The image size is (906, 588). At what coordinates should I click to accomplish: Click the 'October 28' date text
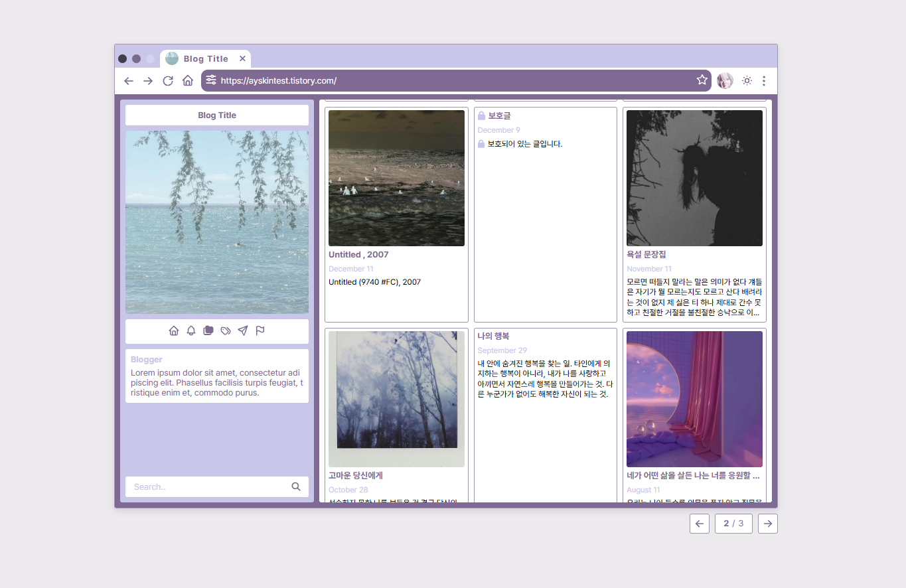[348, 490]
